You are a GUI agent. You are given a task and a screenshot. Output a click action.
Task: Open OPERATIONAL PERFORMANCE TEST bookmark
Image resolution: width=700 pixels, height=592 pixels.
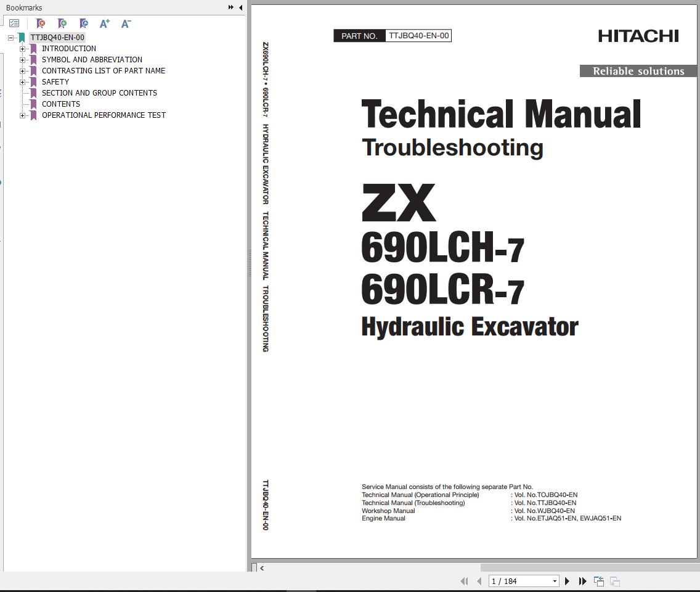pyautogui.click(x=104, y=115)
